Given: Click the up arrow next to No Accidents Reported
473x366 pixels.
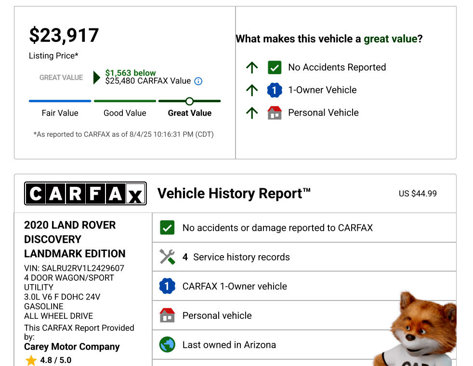Looking at the screenshot, I should pyautogui.click(x=252, y=68).
